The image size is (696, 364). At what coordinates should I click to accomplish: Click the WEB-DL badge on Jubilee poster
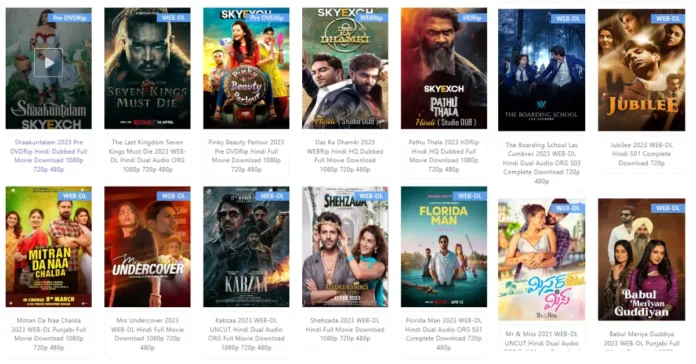point(668,19)
